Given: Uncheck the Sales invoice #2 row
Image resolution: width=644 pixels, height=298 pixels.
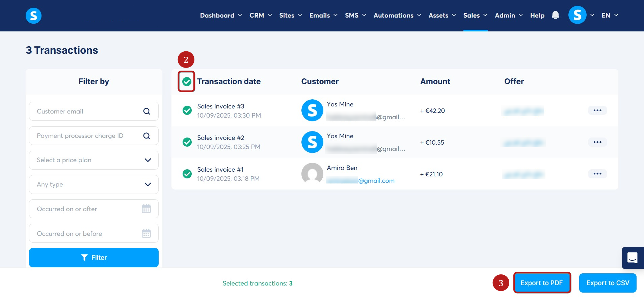Looking at the screenshot, I should (x=187, y=142).
